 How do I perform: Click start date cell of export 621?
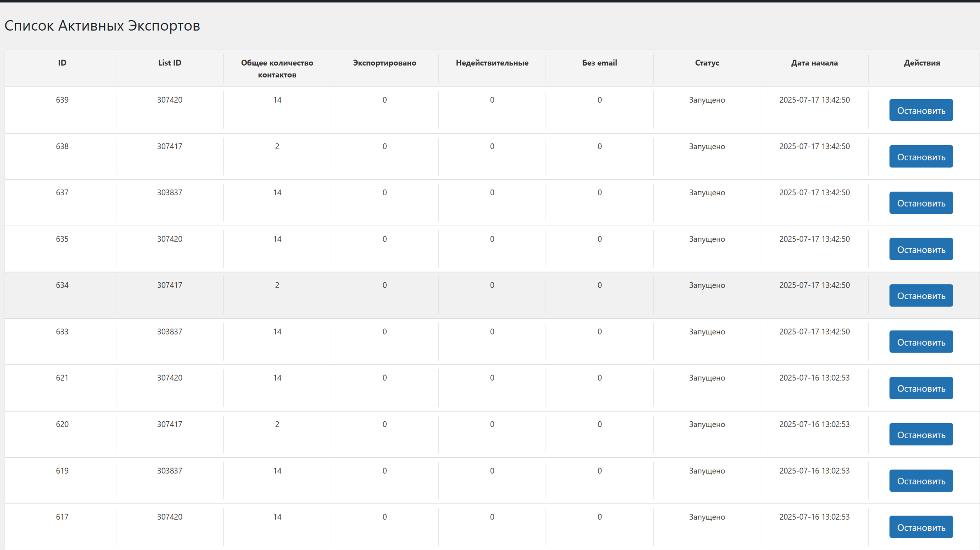[x=814, y=378]
